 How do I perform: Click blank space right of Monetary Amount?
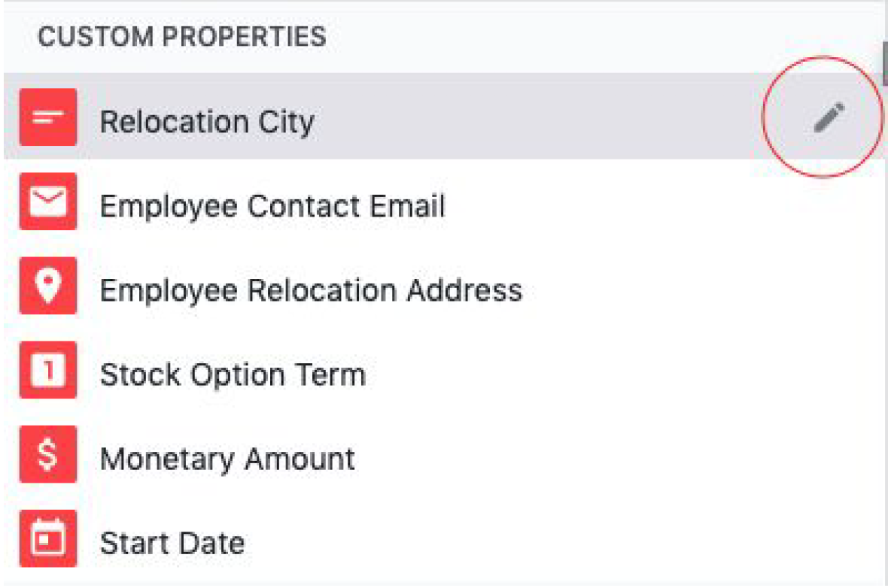[617, 459]
